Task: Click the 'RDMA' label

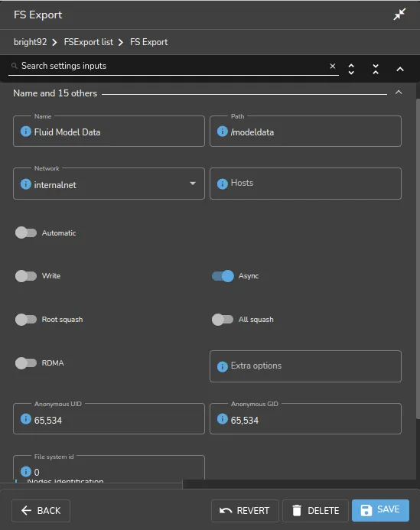Action: [53, 363]
